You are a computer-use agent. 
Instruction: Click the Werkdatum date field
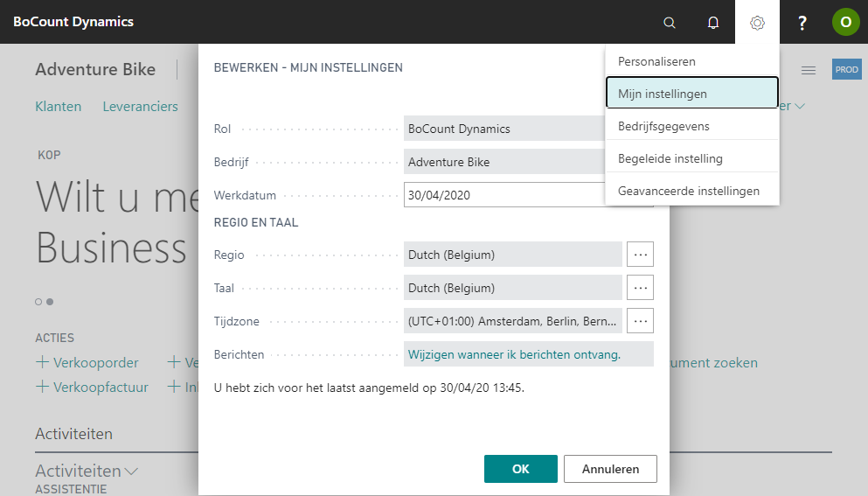coord(503,194)
